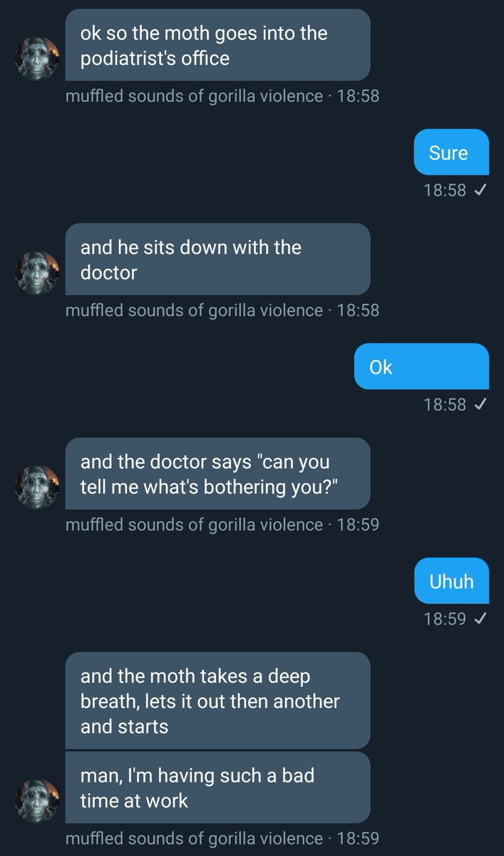The width and height of the screenshot is (504, 856).
Task: Click the blue "Ok" reply bubble
Action: pyautogui.click(x=421, y=367)
